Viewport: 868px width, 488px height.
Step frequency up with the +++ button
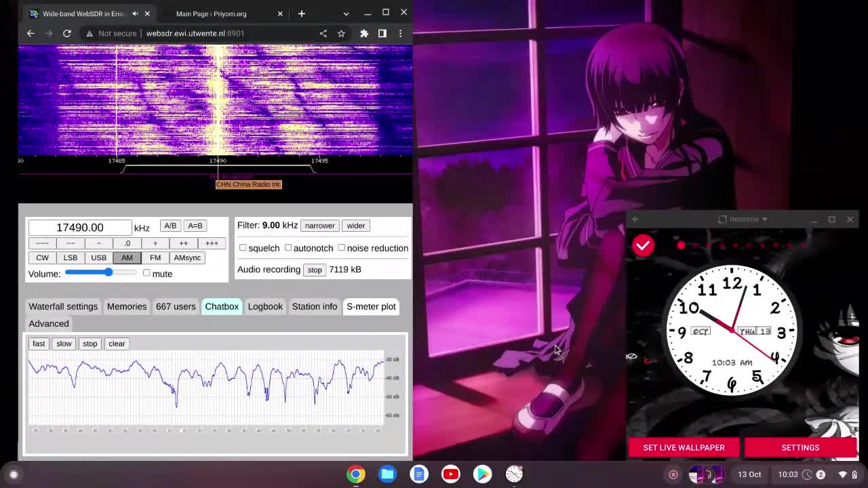(212, 243)
